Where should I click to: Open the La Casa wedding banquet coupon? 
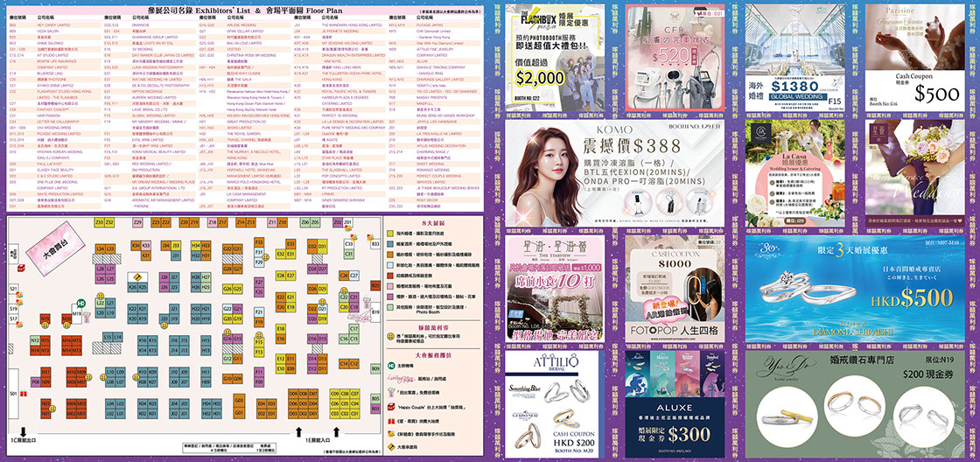pos(795,173)
